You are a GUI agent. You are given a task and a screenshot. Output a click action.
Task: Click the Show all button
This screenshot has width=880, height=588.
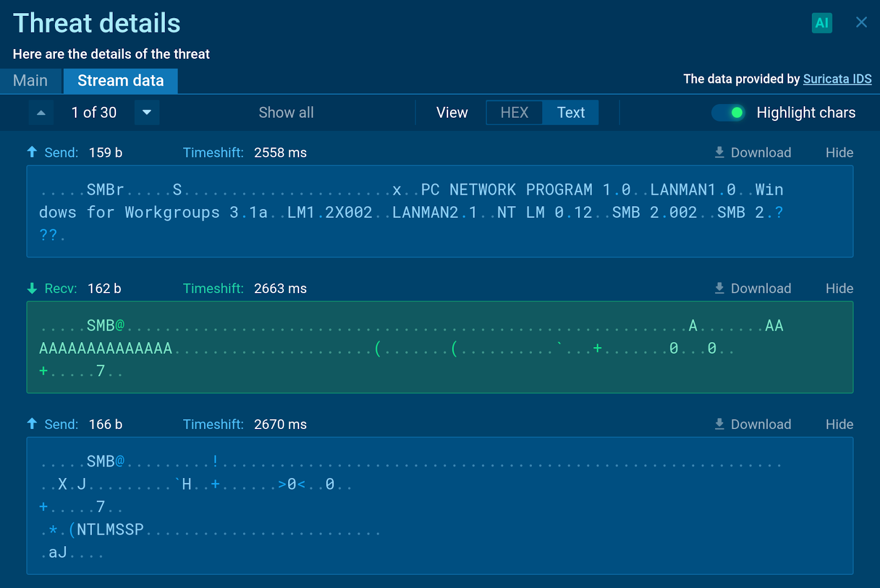click(x=286, y=113)
